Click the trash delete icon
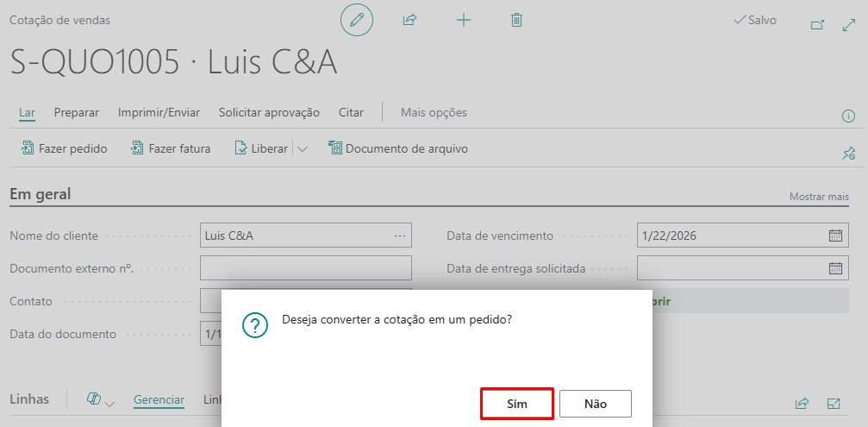The width and height of the screenshot is (868, 427). [516, 20]
